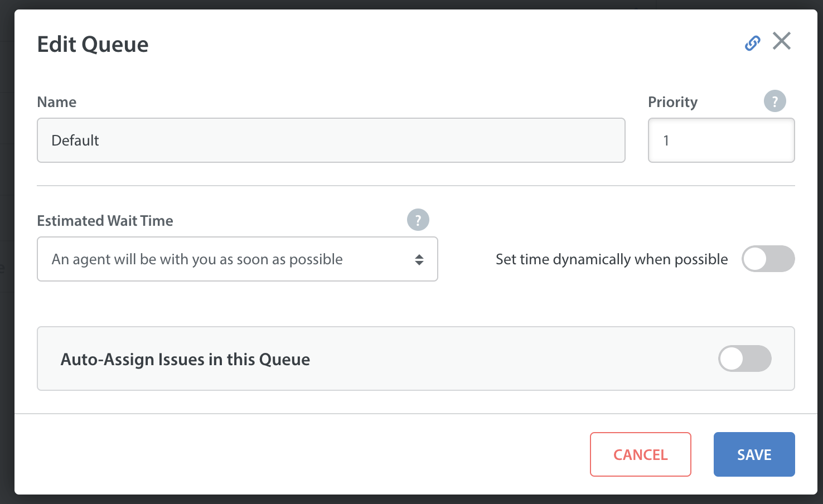
Task: Open the Estimated Wait Time dropdown
Action: pos(238,259)
